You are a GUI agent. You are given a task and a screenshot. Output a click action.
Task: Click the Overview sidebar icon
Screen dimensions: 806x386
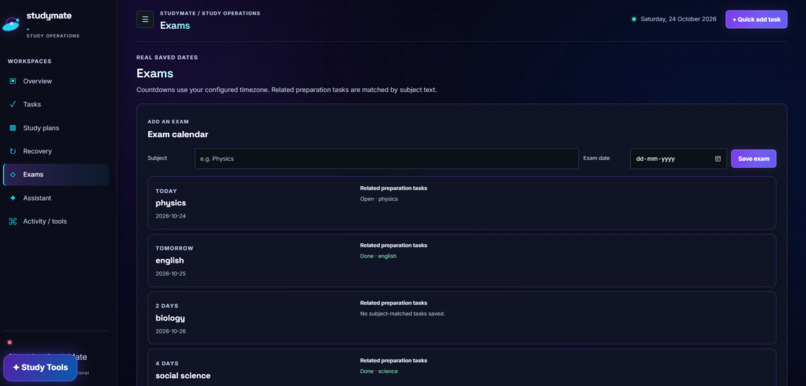[13, 81]
